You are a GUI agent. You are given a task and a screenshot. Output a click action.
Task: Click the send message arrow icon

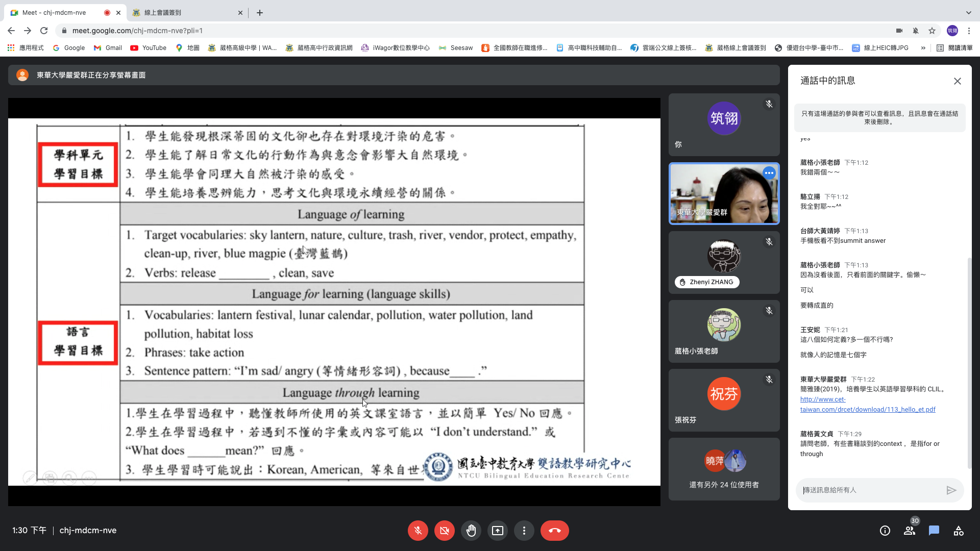(951, 490)
